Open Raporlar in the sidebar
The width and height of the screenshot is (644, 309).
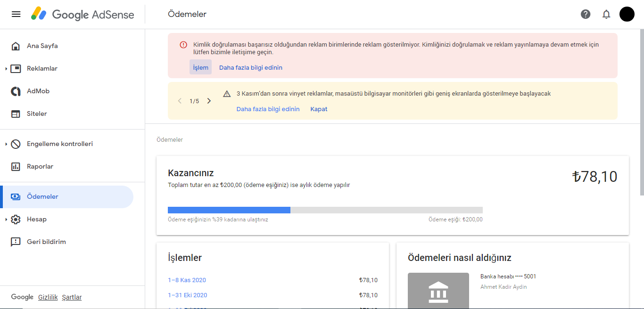pyautogui.click(x=67, y=166)
